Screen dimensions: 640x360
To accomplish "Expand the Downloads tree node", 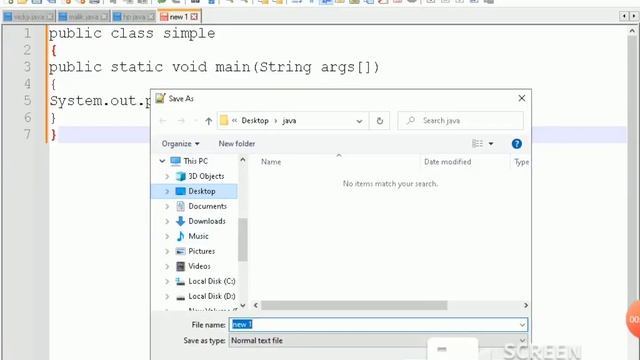I will [x=167, y=221].
